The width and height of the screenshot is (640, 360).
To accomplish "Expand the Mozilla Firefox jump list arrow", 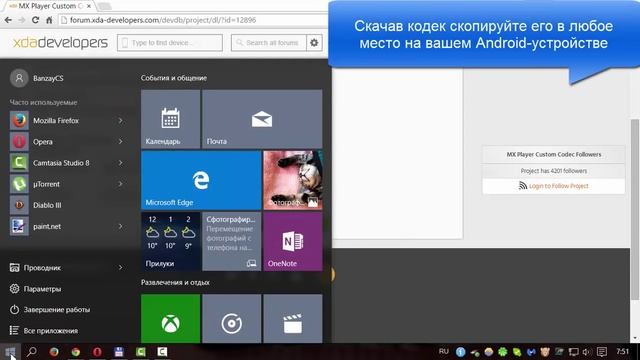I will pyautogui.click(x=120, y=120).
